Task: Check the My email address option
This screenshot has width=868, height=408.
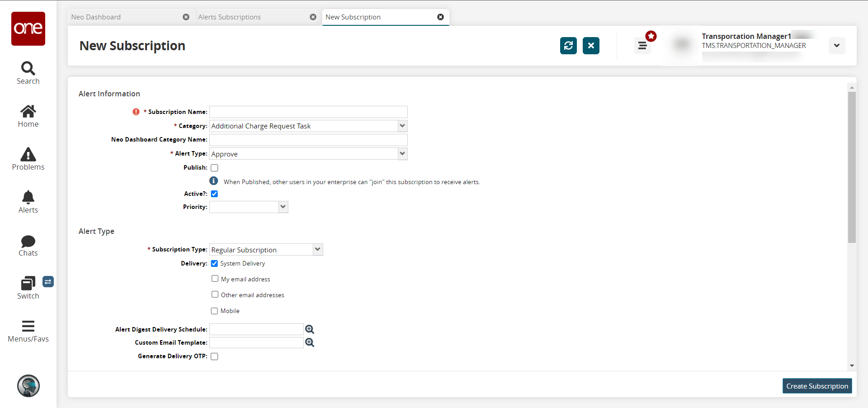Action: (215, 279)
